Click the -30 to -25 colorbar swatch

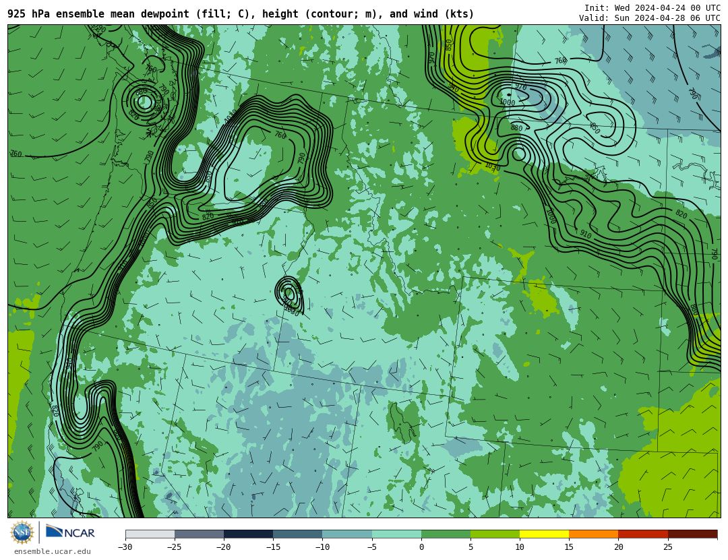tap(150, 534)
